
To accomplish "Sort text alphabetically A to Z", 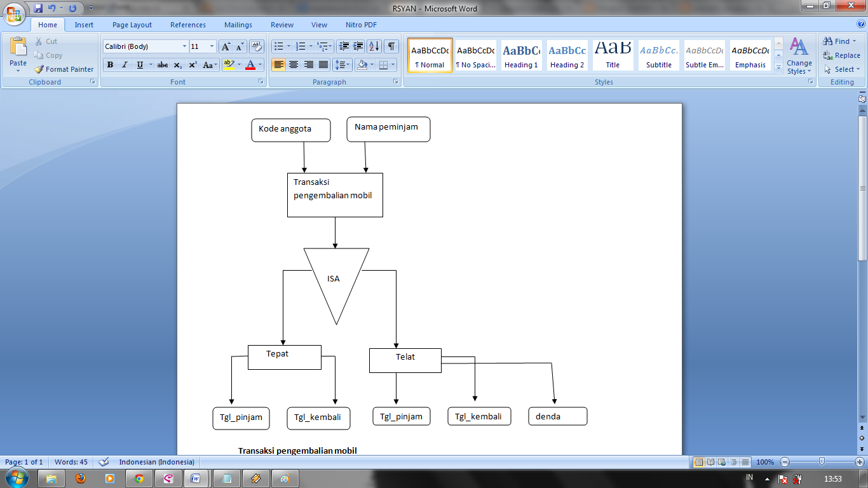I will (374, 46).
